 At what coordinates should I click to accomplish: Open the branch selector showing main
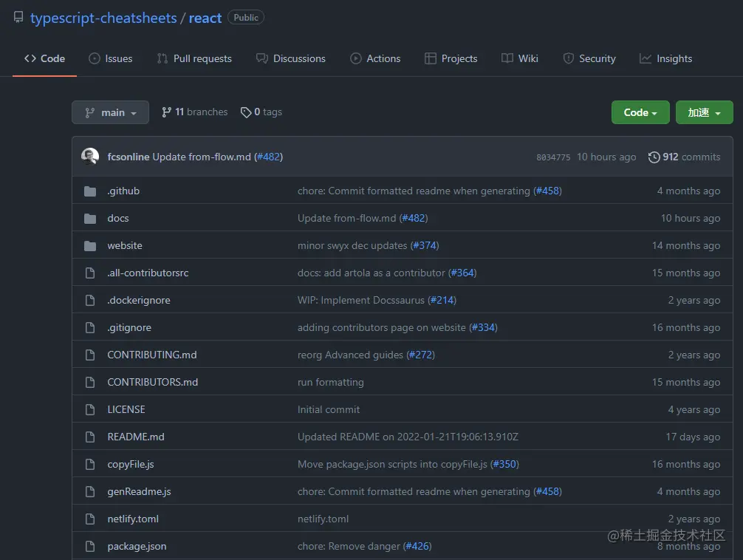point(110,112)
